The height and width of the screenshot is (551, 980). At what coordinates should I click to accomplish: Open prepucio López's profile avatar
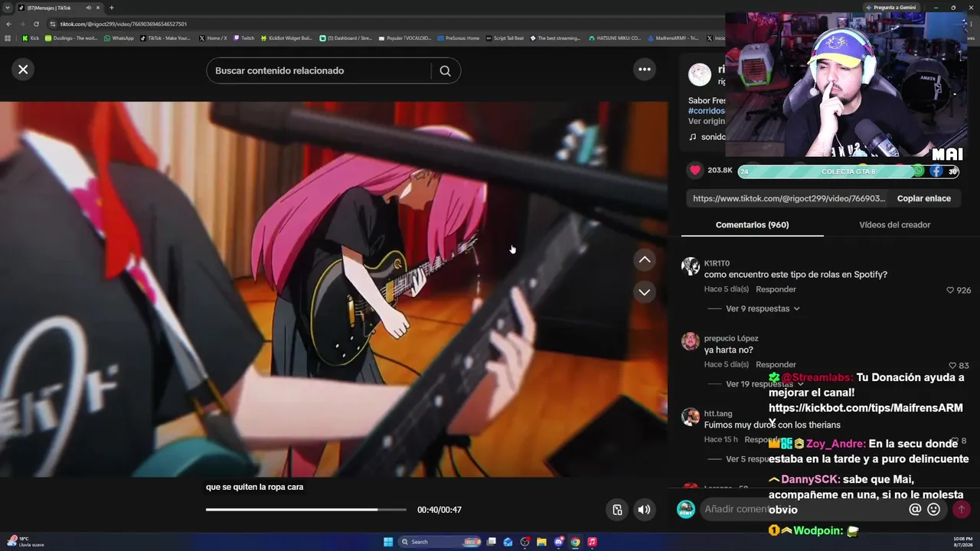tap(691, 341)
